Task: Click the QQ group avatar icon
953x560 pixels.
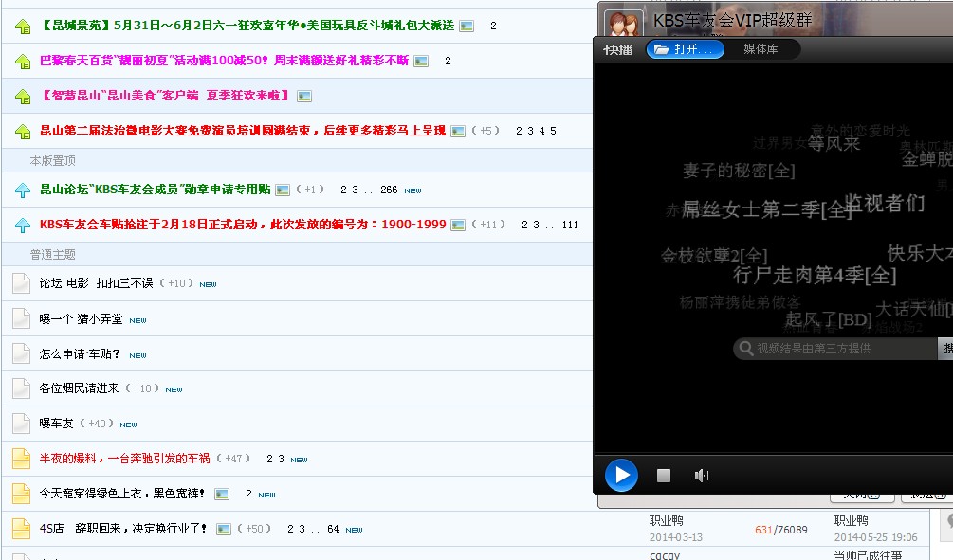Action: 622,23
